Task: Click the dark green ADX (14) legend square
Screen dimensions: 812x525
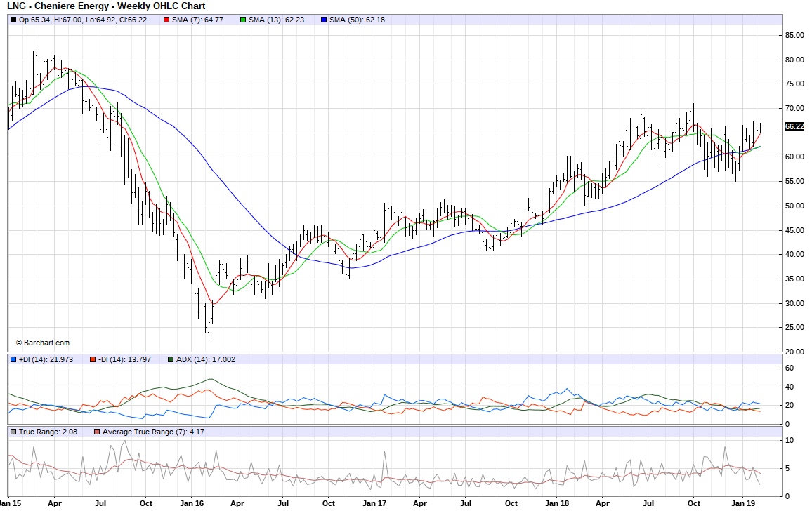Action: click(170, 359)
